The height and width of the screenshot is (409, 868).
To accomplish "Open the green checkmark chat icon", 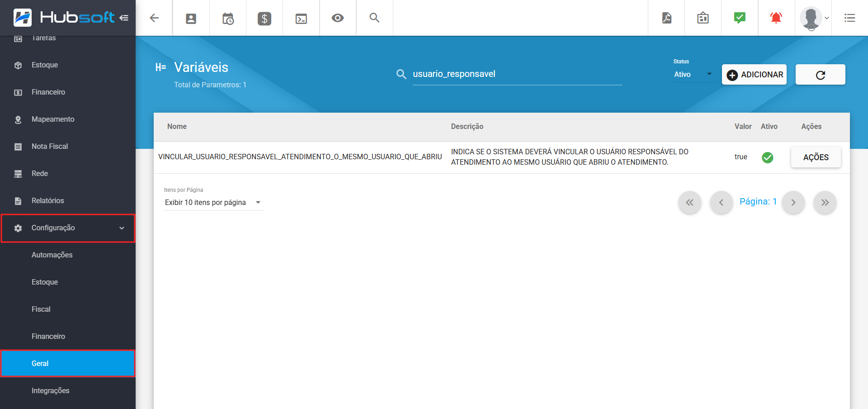I will pos(740,18).
